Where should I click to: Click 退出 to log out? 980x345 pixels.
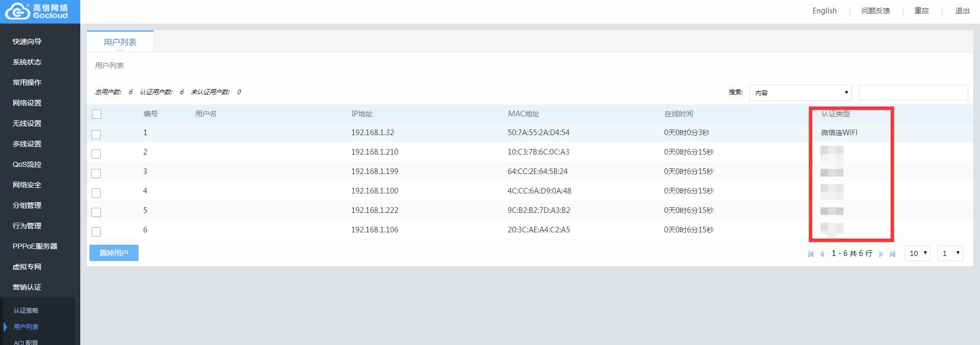point(963,11)
